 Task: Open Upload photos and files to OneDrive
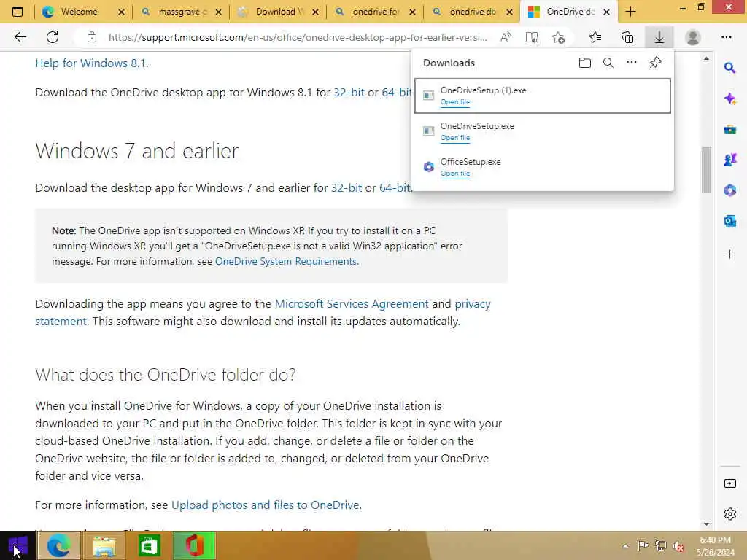point(265,505)
